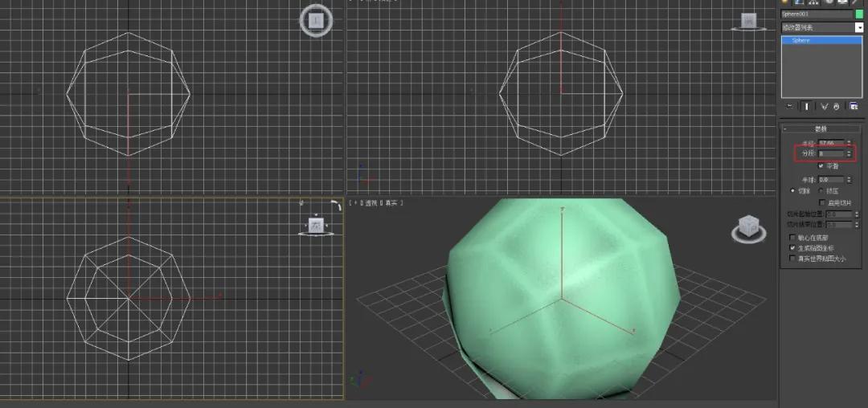Viewport: 868px width, 408px height.
Task: Collapse the 参数 rollout header
Action: [x=821, y=129]
